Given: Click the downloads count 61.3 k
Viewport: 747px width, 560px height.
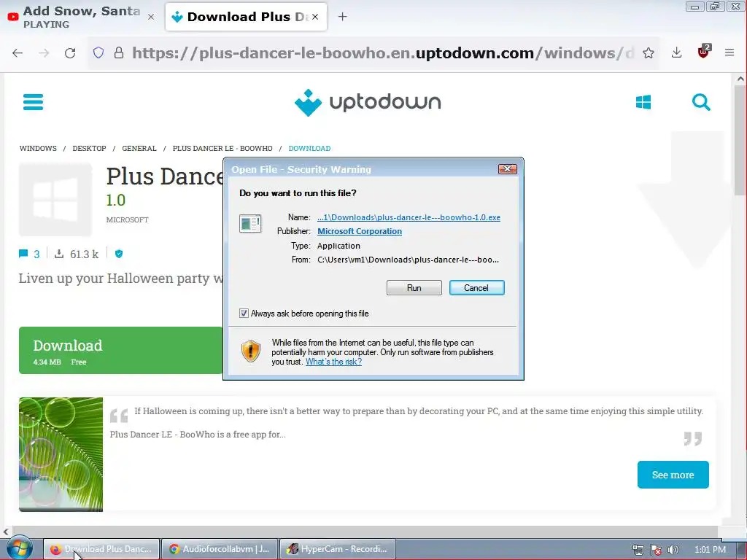Looking at the screenshot, I should click(x=77, y=254).
